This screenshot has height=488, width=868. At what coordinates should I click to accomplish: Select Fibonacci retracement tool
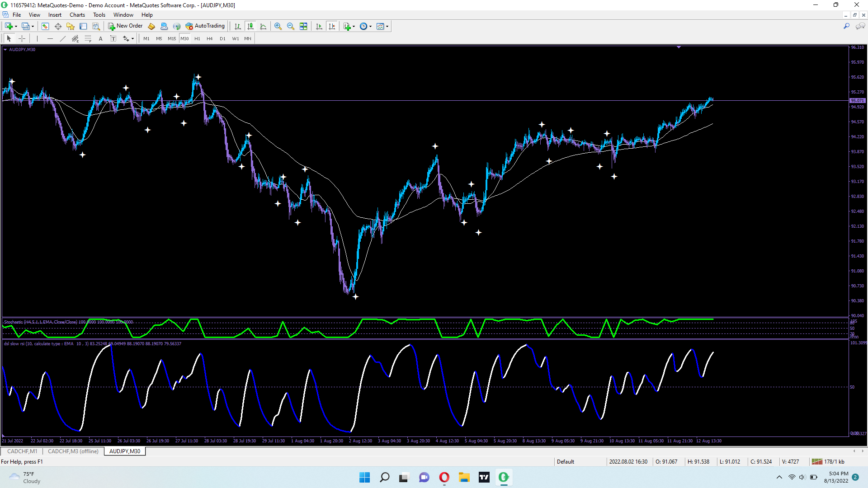88,39
